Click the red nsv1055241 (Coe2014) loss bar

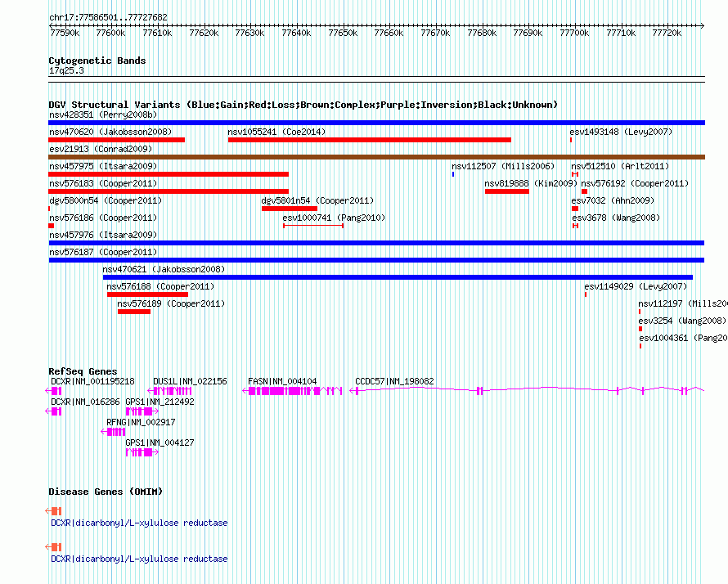pos(370,140)
